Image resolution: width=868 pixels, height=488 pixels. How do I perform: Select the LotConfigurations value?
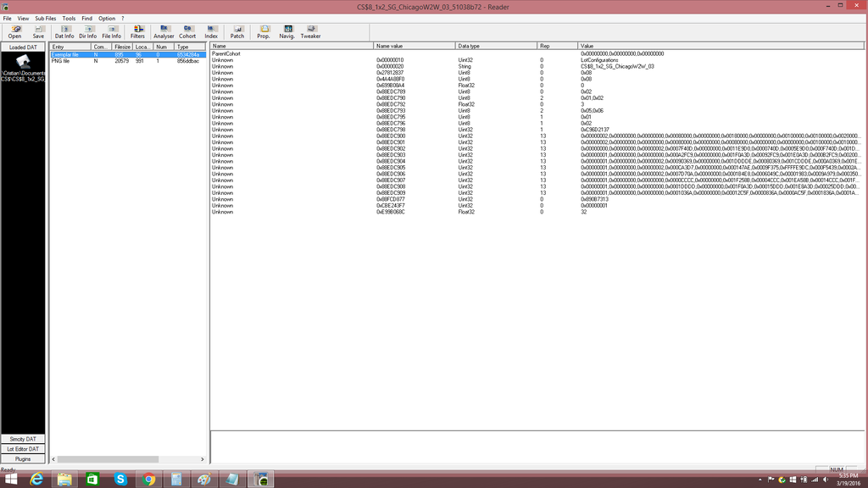click(x=599, y=60)
